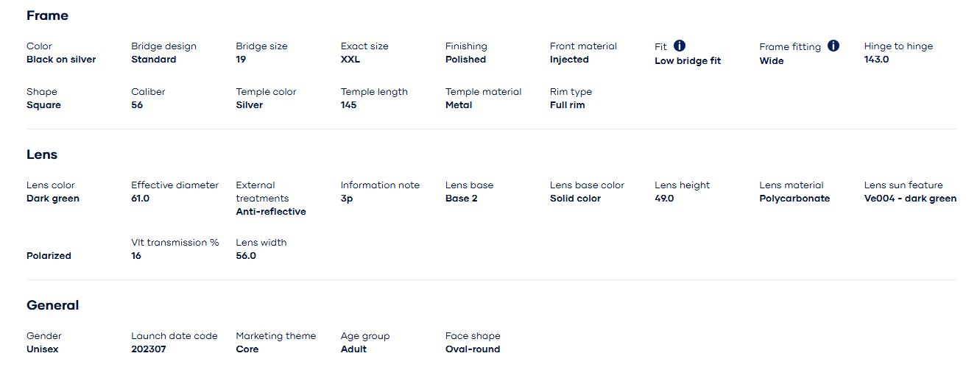Click the General section heading

pyautogui.click(x=52, y=305)
